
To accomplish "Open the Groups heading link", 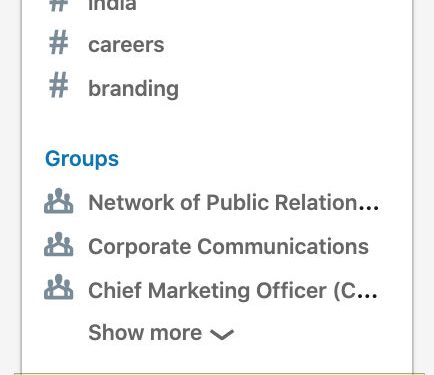I will [82, 159].
